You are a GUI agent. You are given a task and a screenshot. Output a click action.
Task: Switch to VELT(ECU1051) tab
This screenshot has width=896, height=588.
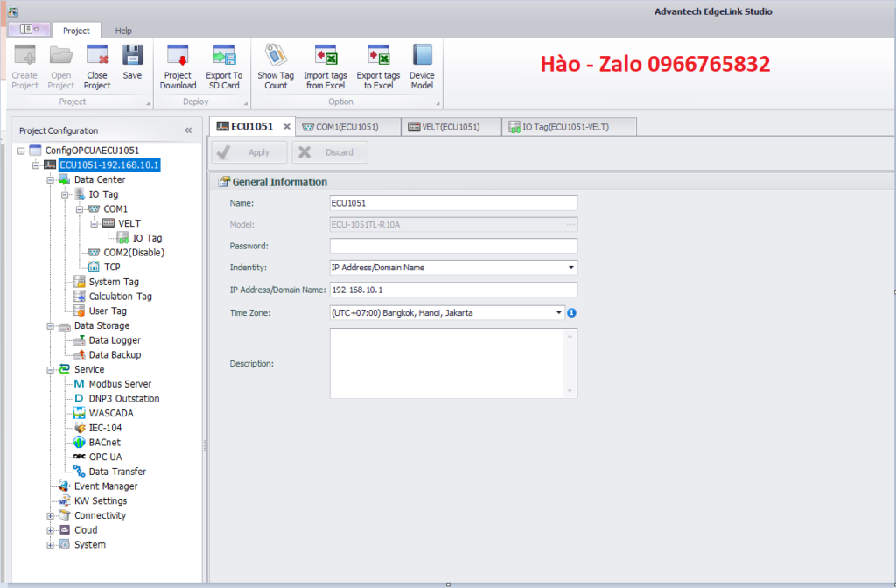click(451, 127)
